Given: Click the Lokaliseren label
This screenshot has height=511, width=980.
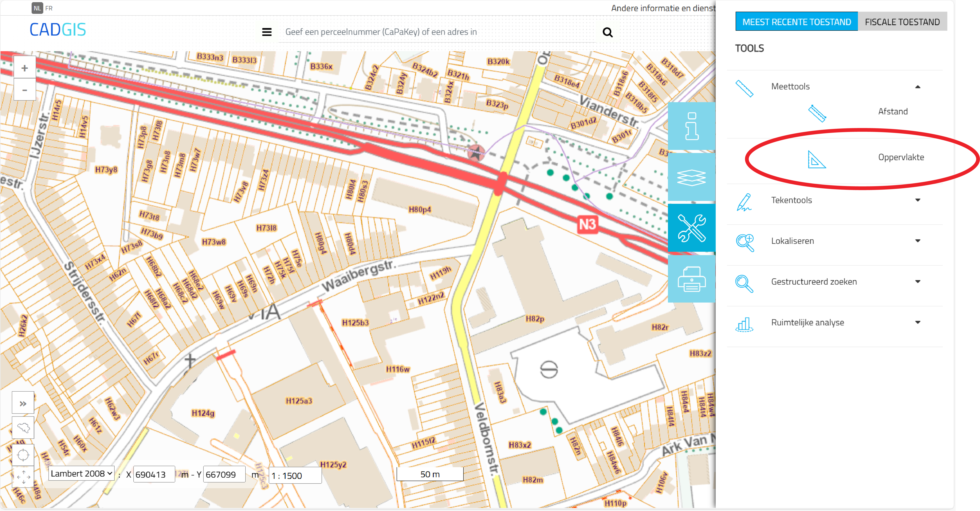Looking at the screenshot, I should click(792, 241).
